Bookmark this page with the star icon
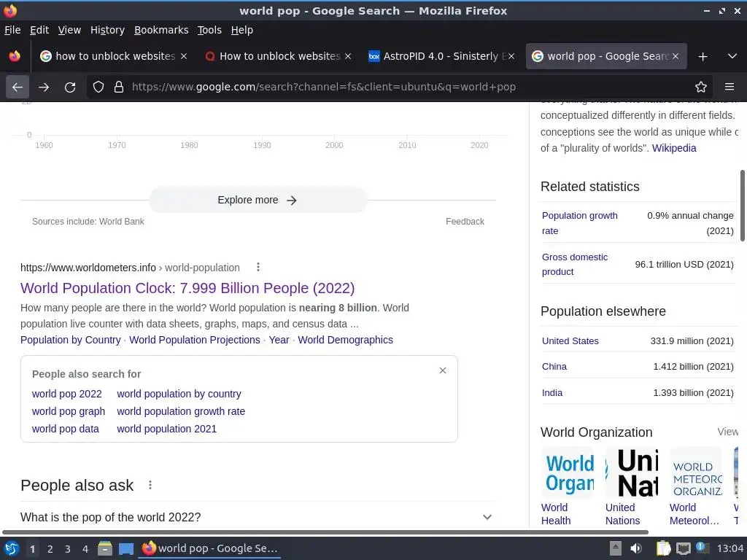Viewport: 747px width, 560px height. (x=701, y=87)
